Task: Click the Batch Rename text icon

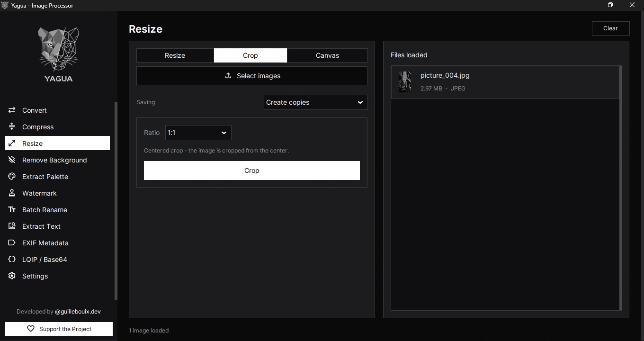Action: (12, 209)
